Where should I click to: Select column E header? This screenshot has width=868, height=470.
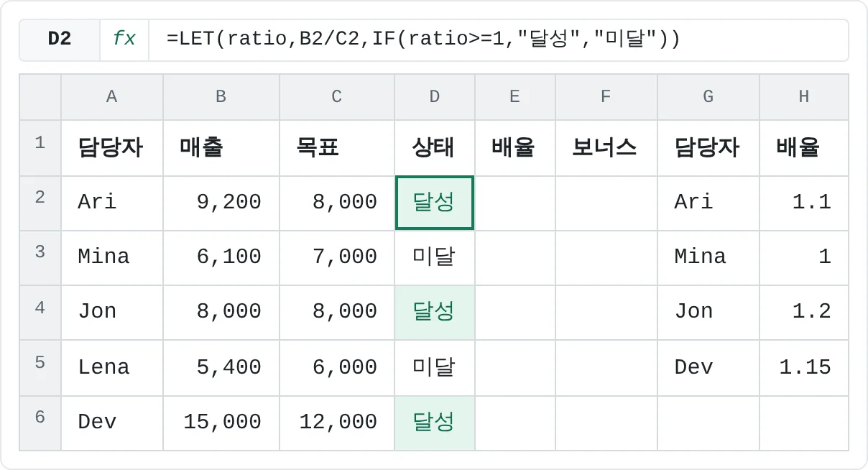515,97
